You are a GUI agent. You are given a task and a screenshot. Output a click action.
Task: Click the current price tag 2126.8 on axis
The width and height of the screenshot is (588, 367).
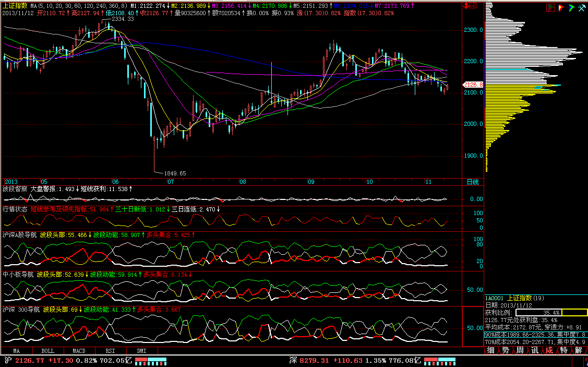pos(474,85)
